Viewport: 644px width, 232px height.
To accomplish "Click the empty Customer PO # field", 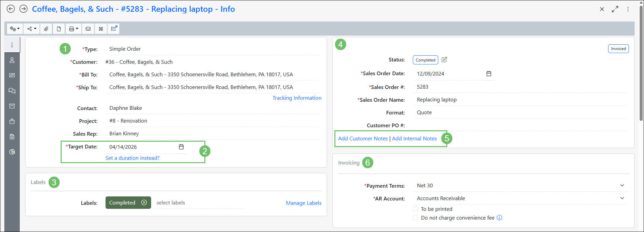I will coord(521,125).
